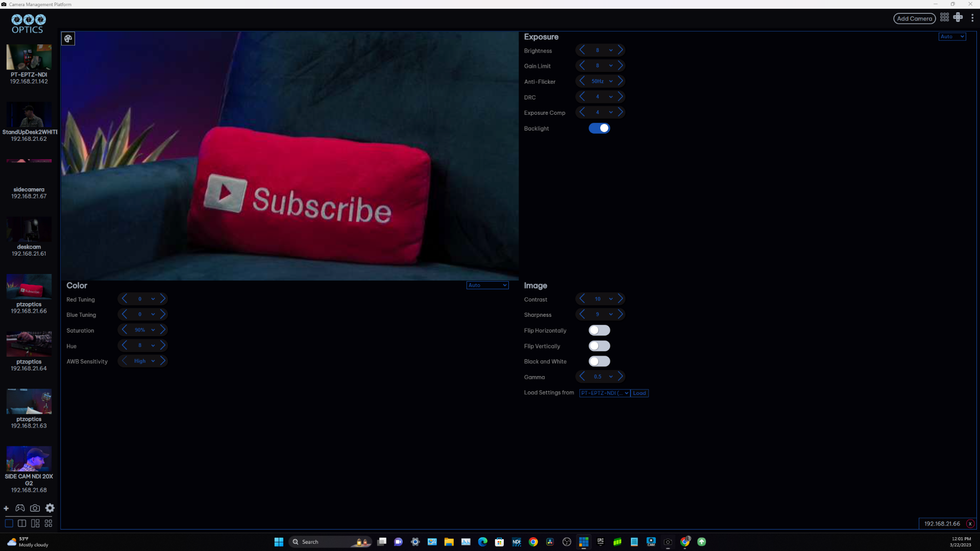Increase Gain Limit with right arrow
980x551 pixels.
[x=620, y=65]
